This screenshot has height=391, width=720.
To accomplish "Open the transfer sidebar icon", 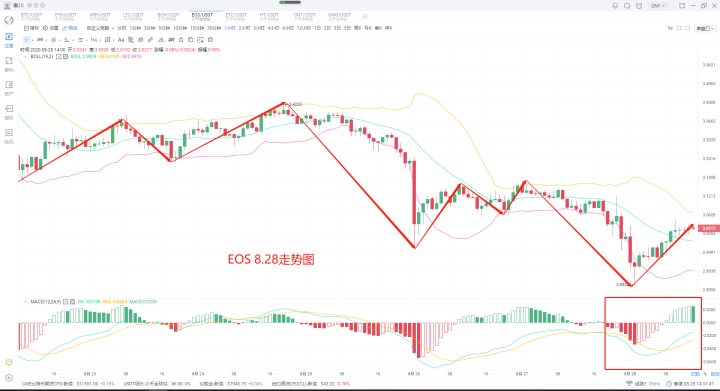I will click(x=9, y=112).
